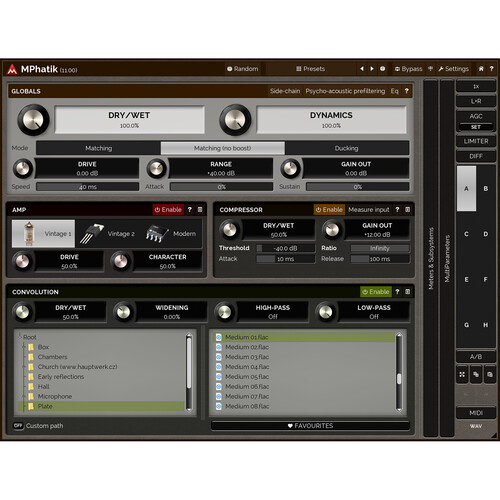
Task: Click the Random preset button
Action: (x=243, y=69)
